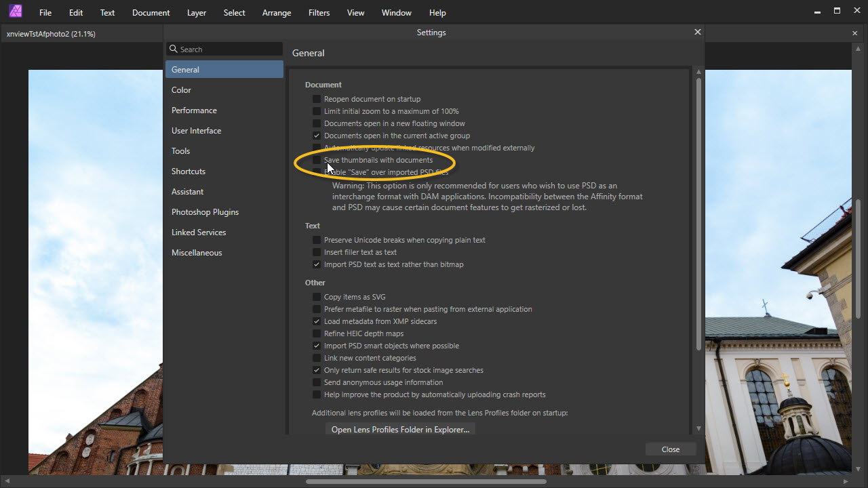Enable Save thumbnails with documents

pyautogui.click(x=317, y=160)
